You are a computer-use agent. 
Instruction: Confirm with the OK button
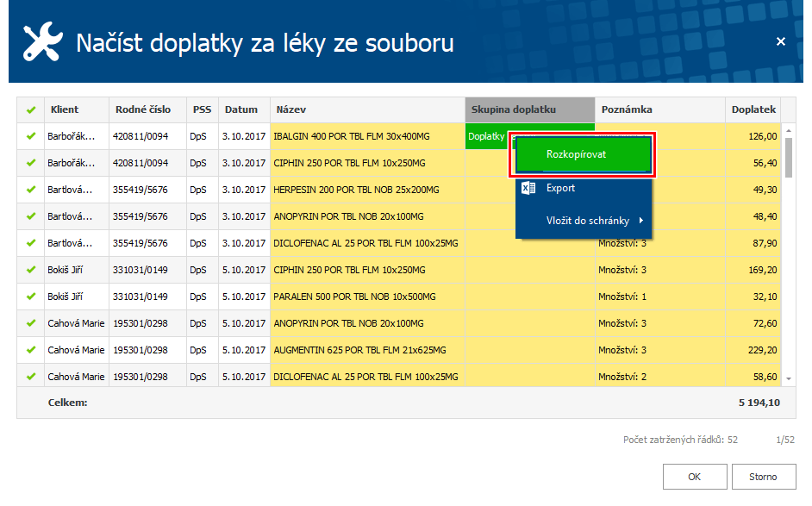click(x=695, y=477)
